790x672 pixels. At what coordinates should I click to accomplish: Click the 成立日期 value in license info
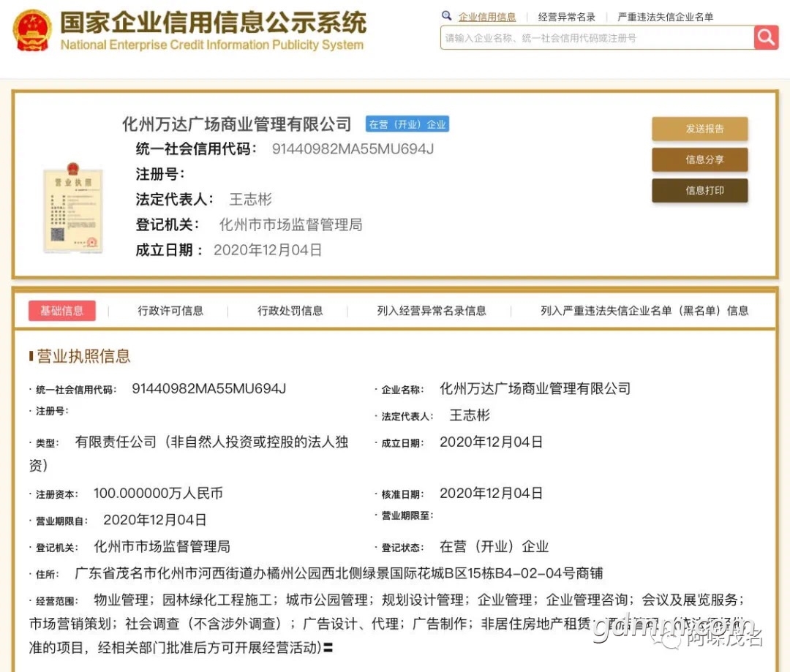click(492, 442)
